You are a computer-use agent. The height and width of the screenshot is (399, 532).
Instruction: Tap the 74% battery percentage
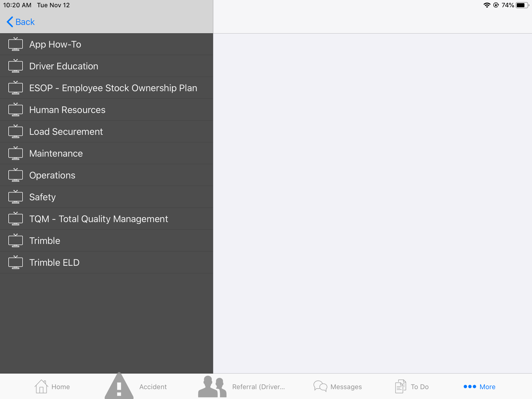507,5
